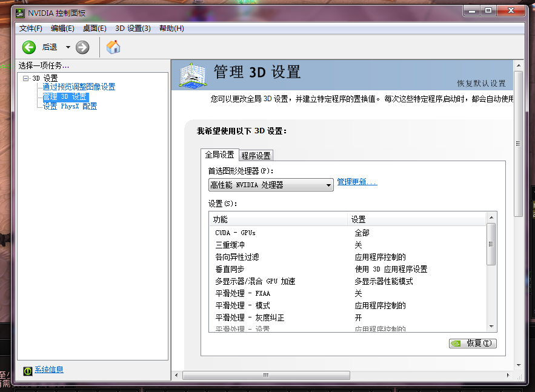
Task: Click 恢复默认设置 in header
Action: pos(482,84)
